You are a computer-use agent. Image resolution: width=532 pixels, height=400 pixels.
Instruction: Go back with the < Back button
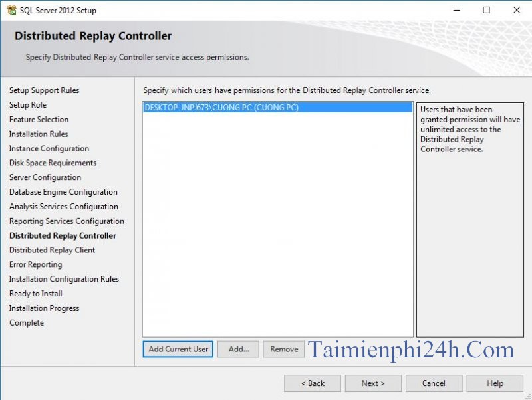pyautogui.click(x=313, y=383)
